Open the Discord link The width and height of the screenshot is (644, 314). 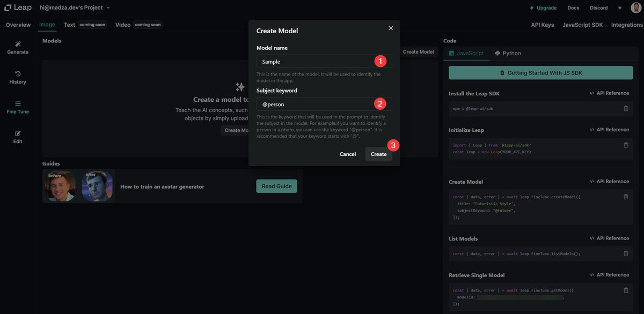599,8
